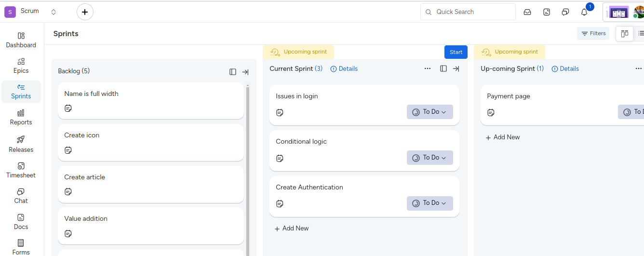This screenshot has width=644, height=256.
Task: Open the notifications bell icon
Action: coord(584,12)
